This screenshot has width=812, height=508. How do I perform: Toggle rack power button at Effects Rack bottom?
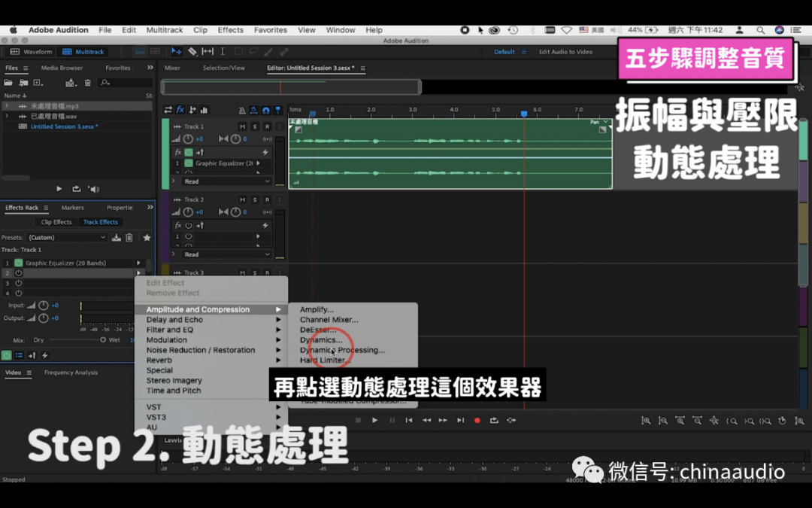pyautogui.click(x=6, y=355)
